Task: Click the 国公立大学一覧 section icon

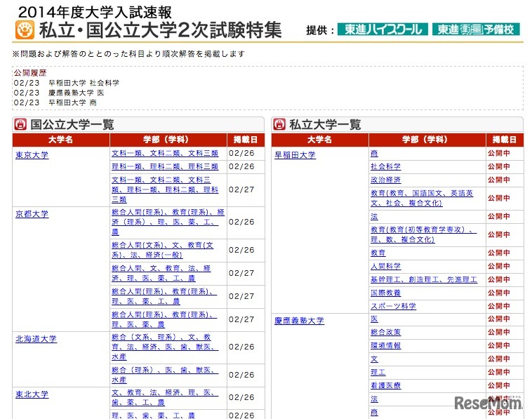Action: [20, 124]
